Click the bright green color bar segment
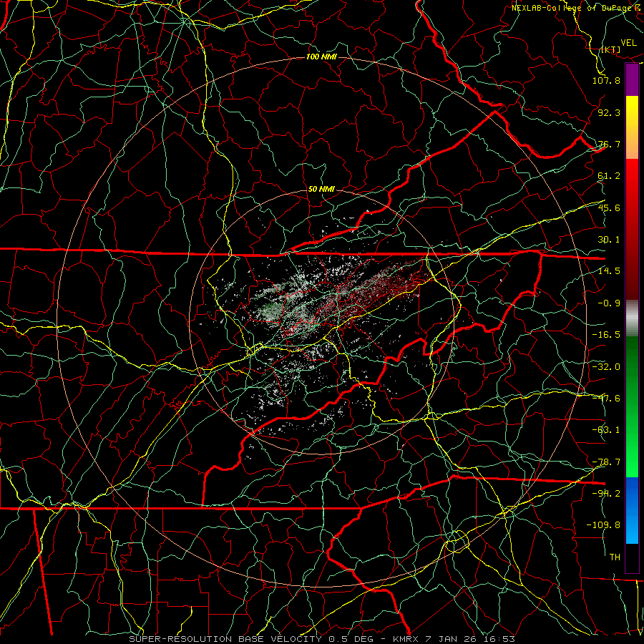This screenshot has height=644, width=644. coord(632,407)
